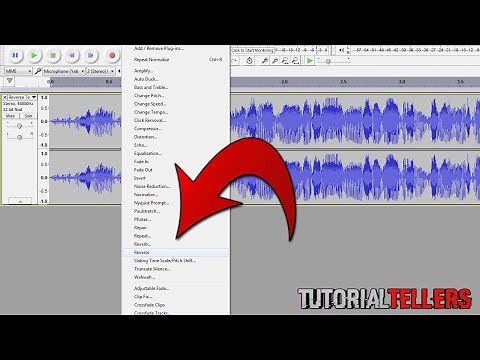Open the 2 (Stereo) channels dropdown
Screen dimensions: 480x360
pos(100,71)
